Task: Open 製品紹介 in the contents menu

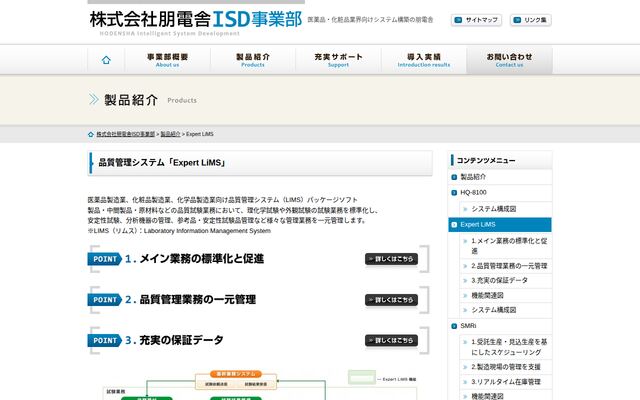Action: pos(473,177)
